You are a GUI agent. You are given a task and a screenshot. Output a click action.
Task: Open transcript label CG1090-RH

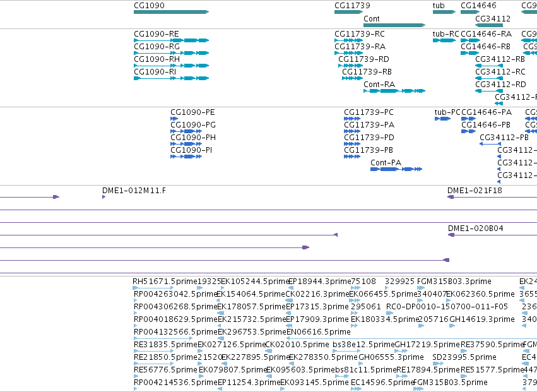156,59
